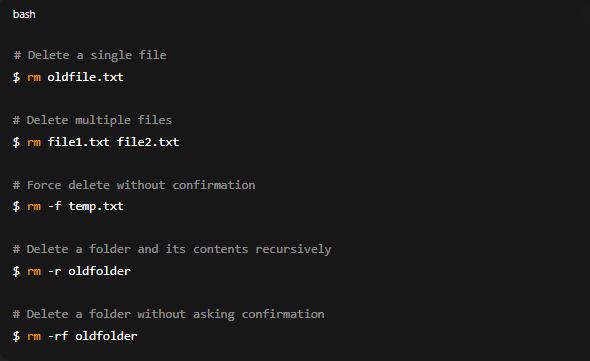Click the '# Delete a single file' comment
This screenshot has height=361, width=590.
90,55
